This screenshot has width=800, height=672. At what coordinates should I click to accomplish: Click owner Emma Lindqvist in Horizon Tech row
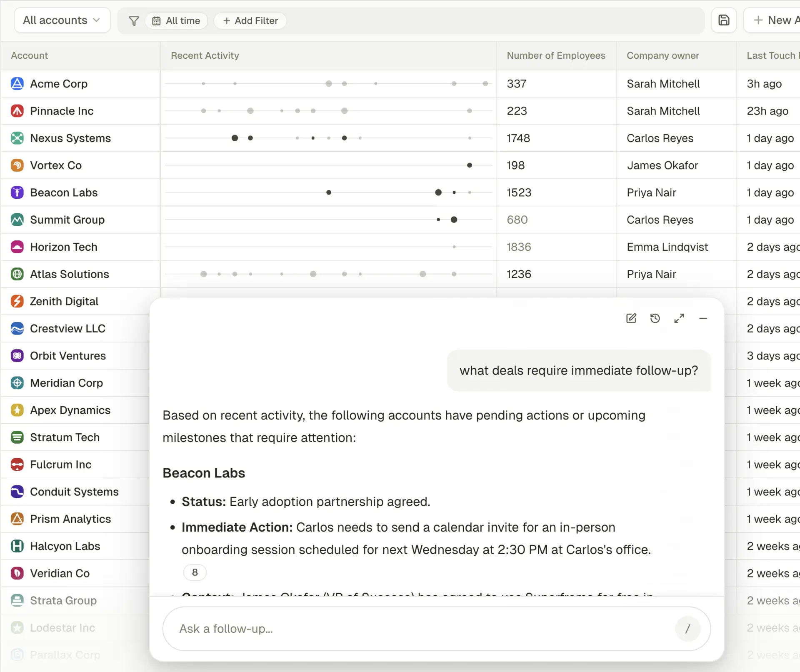tap(667, 247)
